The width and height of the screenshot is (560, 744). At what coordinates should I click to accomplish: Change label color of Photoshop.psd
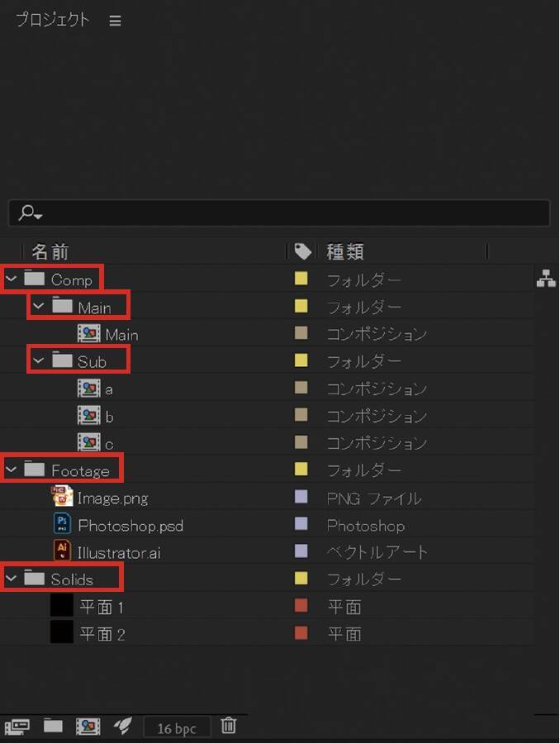pyautogui.click(x=301, y=524)
